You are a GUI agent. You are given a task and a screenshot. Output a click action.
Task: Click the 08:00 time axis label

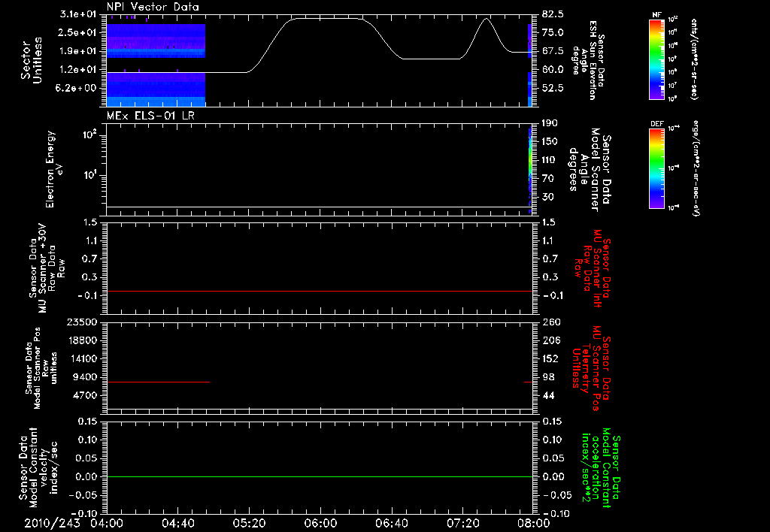[534, 523]
